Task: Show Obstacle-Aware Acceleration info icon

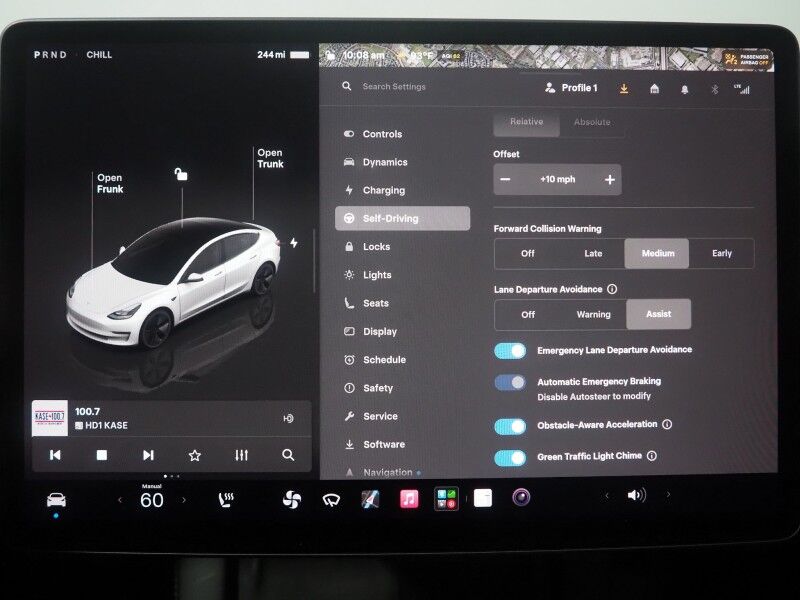Action: pyautogui.click(x=667, y=424)
